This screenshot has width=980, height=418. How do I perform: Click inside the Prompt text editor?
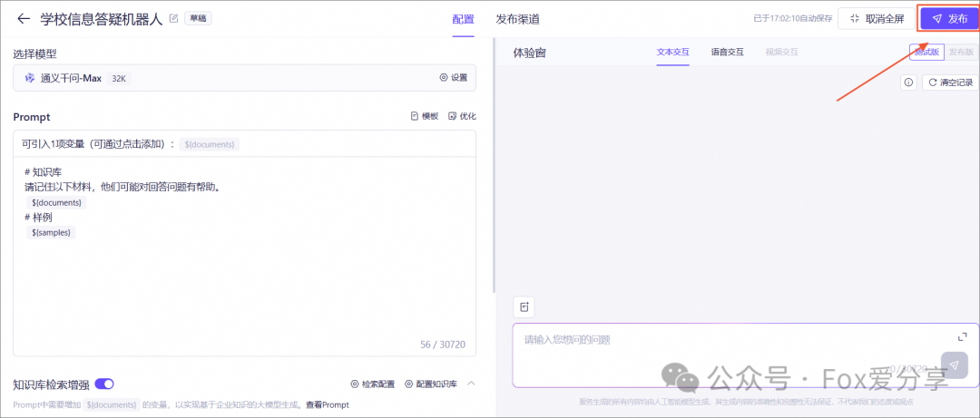click(244, 257)
